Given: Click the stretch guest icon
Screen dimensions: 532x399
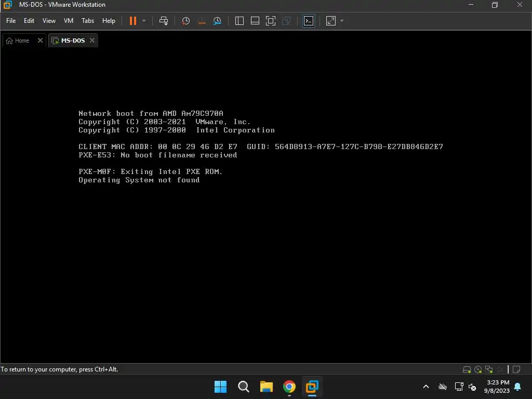Looking at the screenshot, I should [331, 21].
